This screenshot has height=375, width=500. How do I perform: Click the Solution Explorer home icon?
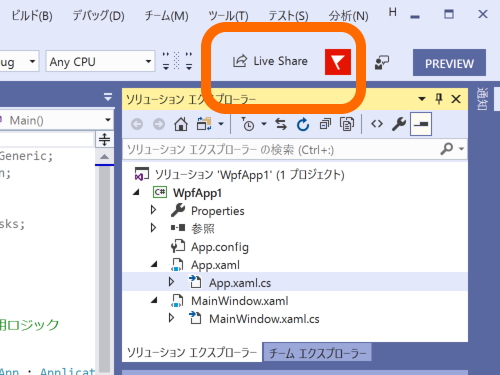181,124
